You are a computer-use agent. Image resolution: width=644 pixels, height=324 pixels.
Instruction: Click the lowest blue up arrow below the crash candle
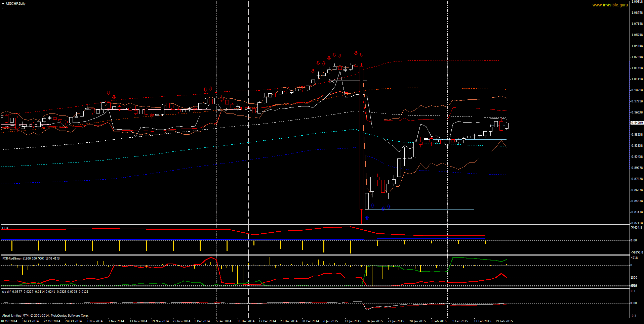pyautogui.click(x=367, y=218)
